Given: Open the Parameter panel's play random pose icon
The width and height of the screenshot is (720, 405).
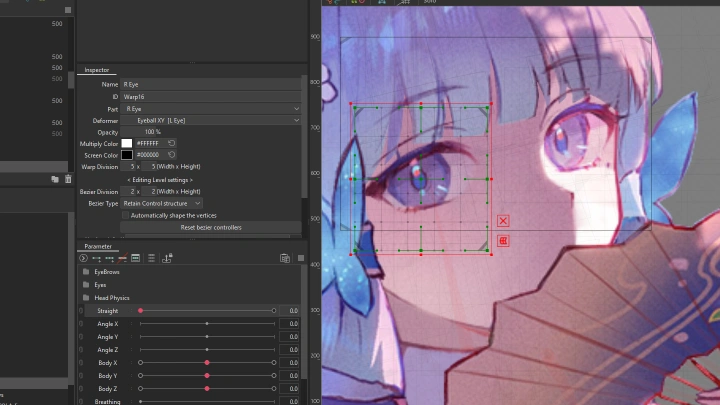Looking at the screenshot, I should tap(83, 258).
